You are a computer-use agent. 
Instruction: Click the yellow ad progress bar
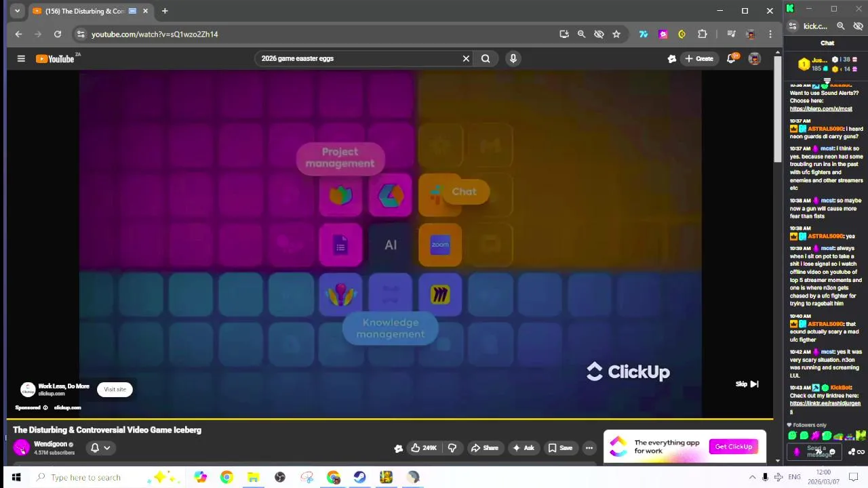(390, 420)
